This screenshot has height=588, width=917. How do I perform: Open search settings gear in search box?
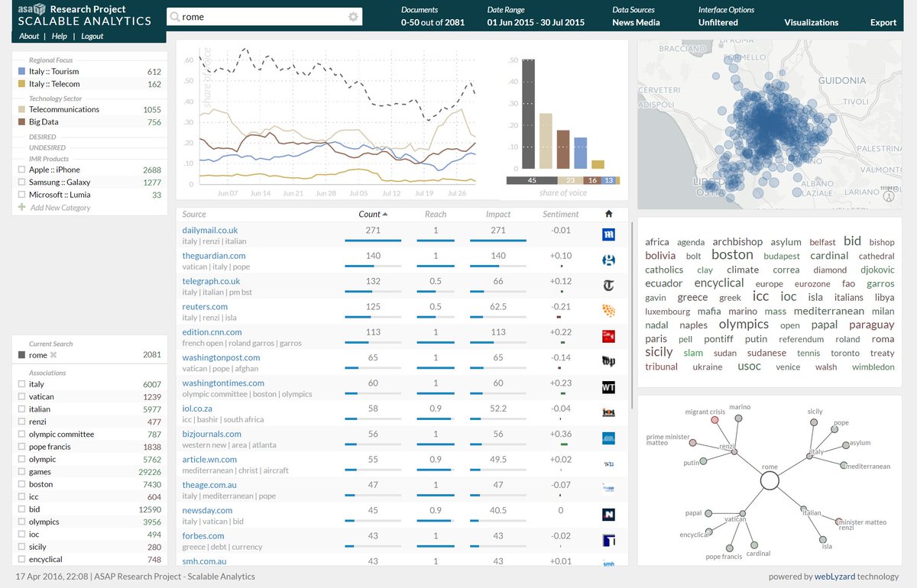pyautogui.click(x=353, y=16)
